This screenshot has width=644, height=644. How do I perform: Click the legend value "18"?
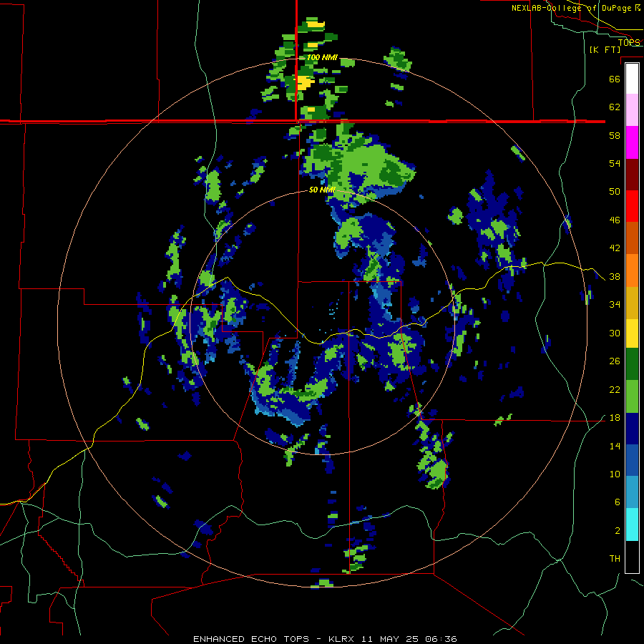click(x=615, y=418)
